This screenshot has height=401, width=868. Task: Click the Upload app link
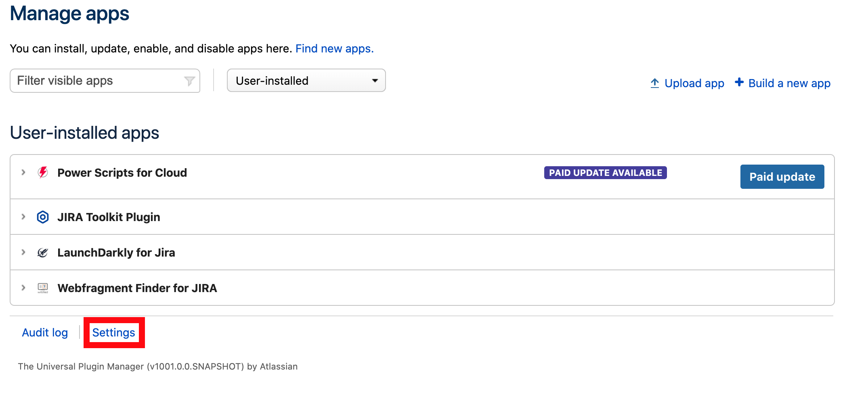[x=694, y=83]
